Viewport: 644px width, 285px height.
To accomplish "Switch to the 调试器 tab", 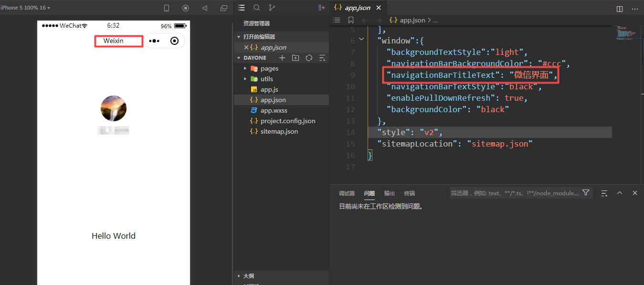I will point(347,193).
